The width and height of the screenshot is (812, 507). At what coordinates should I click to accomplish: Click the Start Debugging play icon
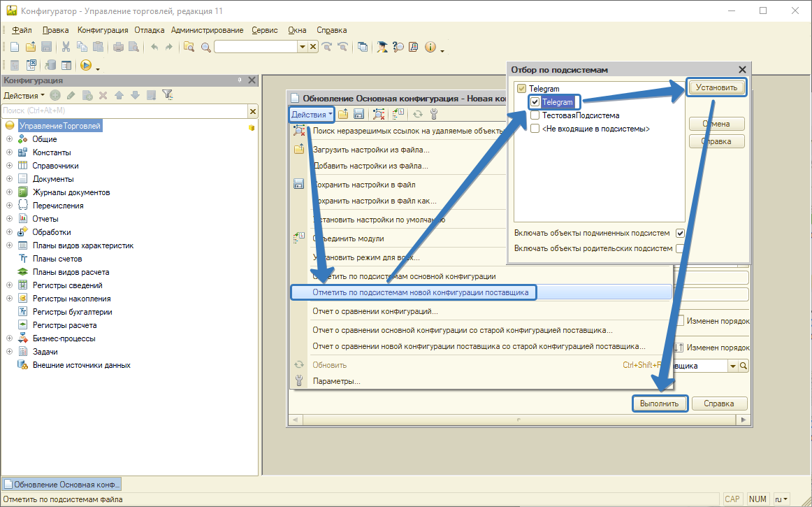click(x=86, y=65)
